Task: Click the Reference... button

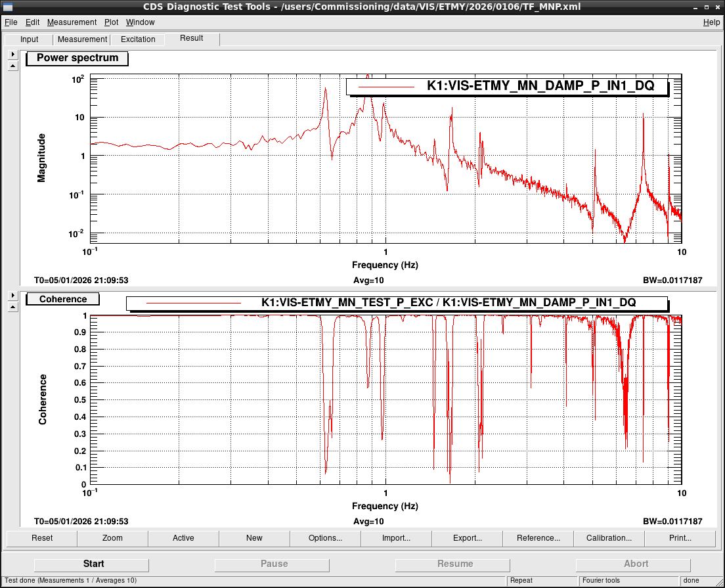Action: pyautogui.click(x=538, y=538)
